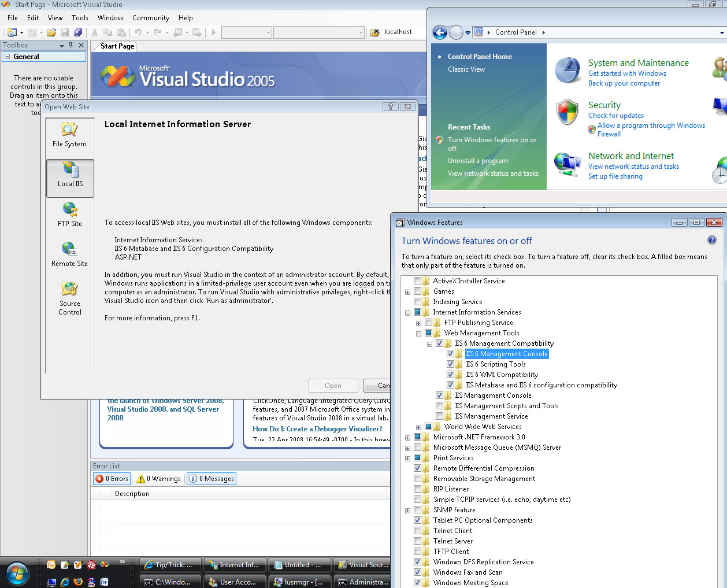
Task: Click the Open Web Site help question-mark button
Action: pyautogui.click(x=391, y=106)
